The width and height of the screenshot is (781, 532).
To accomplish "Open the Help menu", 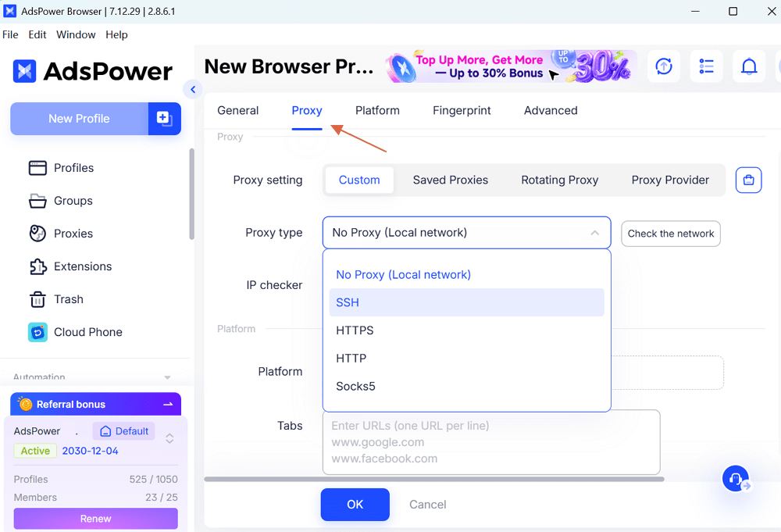I will pos(116,35).
